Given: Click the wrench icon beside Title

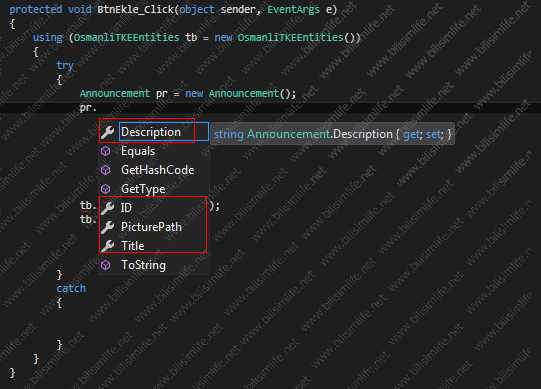Looking at the screenshot, I should coord(107,245).
